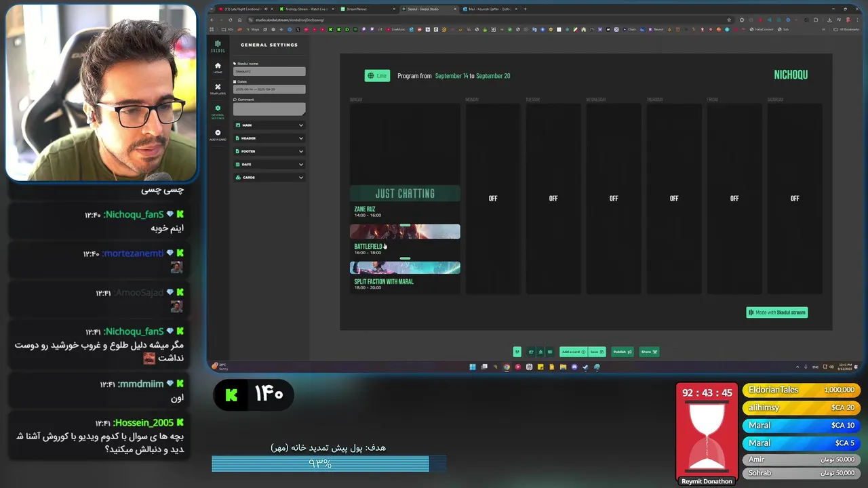Expand the CARDS settings section

click(x=269, y=178)
